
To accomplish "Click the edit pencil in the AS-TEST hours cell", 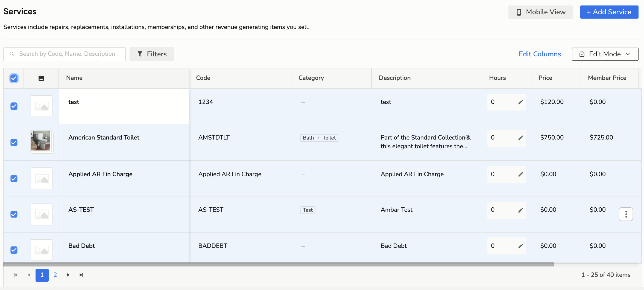I will [520, 210].
